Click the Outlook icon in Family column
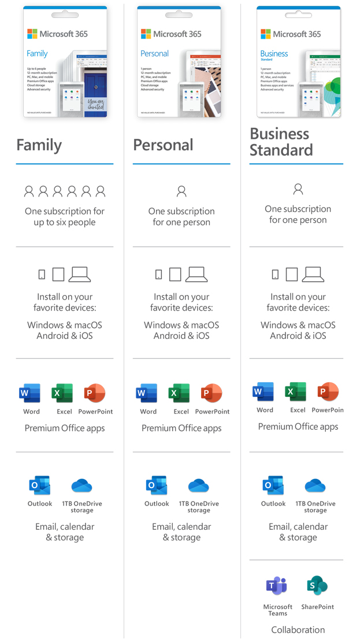 click(40, 486)
